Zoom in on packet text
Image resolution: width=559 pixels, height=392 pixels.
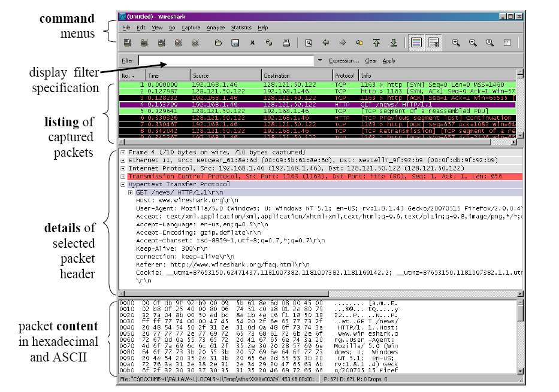tap(455, 42)
